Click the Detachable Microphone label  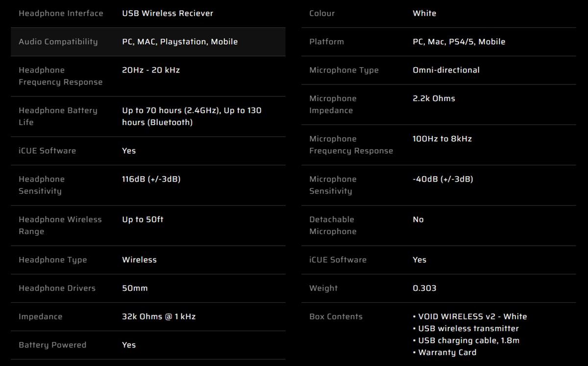click(x=333, y=225)
